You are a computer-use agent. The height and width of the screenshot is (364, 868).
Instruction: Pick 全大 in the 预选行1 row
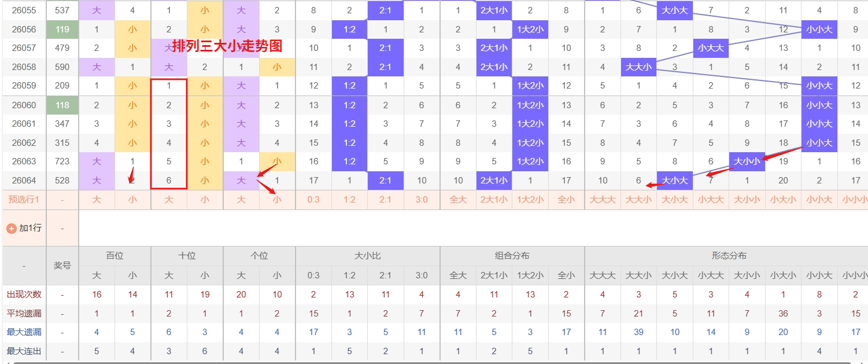458,200
